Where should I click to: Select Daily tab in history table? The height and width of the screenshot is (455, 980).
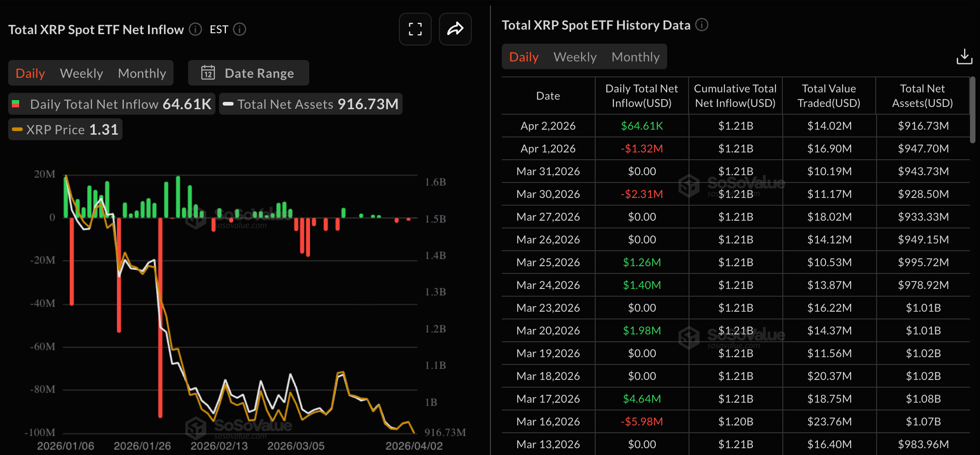(524, 57)
